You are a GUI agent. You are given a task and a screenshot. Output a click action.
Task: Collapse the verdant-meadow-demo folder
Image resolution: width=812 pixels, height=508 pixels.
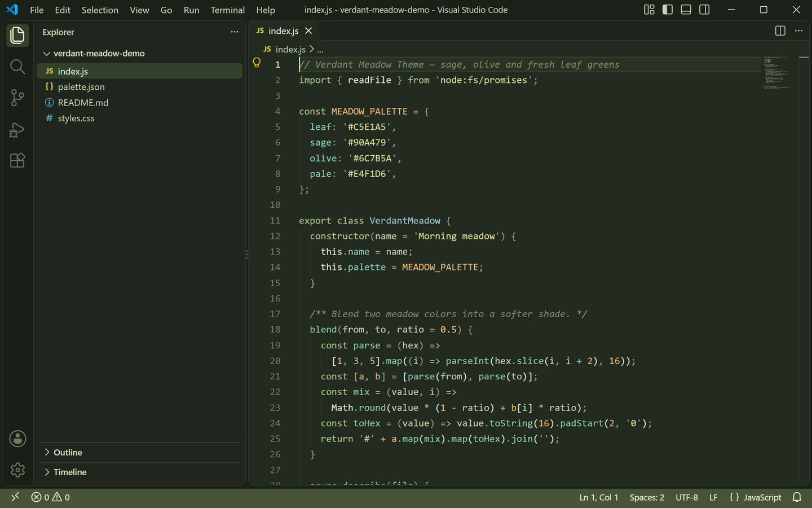tap(140, 54)
